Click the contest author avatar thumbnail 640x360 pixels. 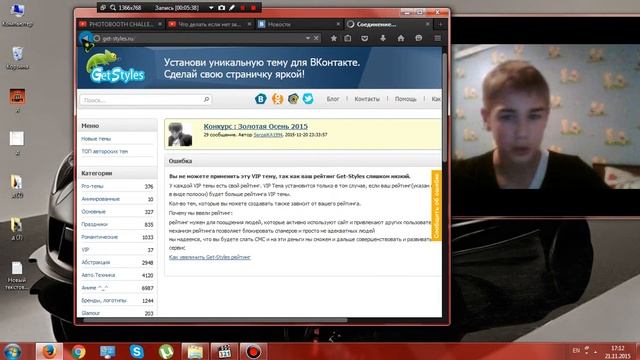coord(180,134)
